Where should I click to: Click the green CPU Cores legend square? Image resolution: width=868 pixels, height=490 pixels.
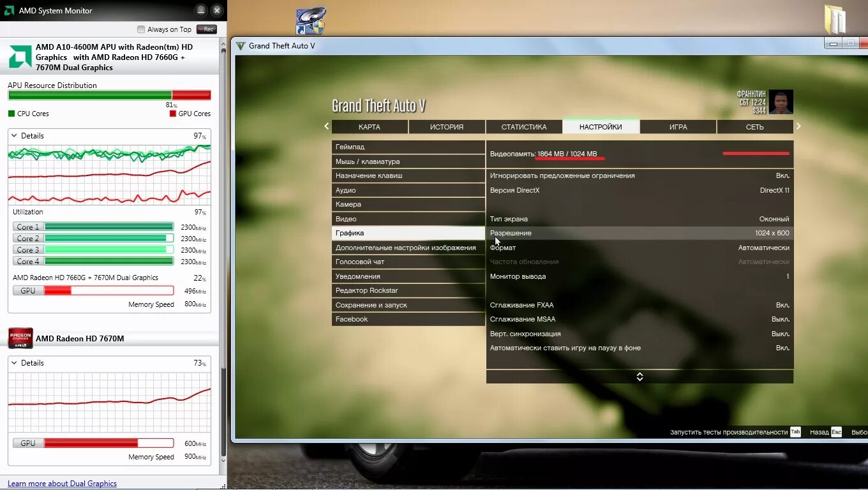tap(11, 114)
